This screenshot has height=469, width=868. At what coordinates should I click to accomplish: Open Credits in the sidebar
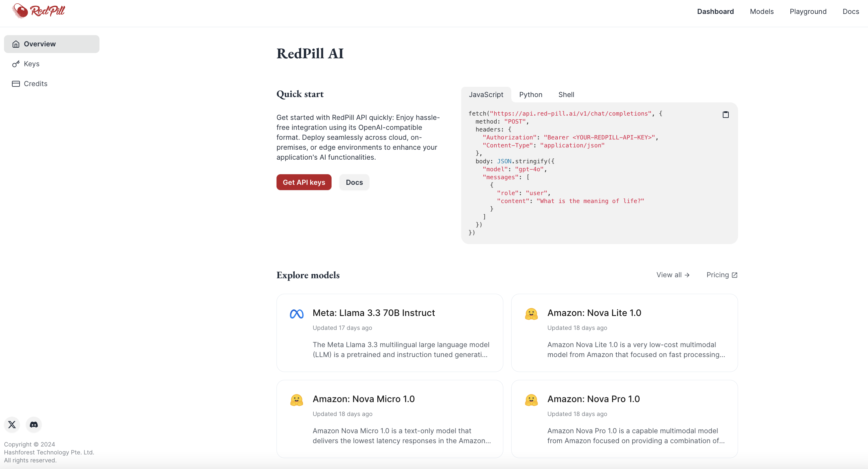click(x=51, y=84)
